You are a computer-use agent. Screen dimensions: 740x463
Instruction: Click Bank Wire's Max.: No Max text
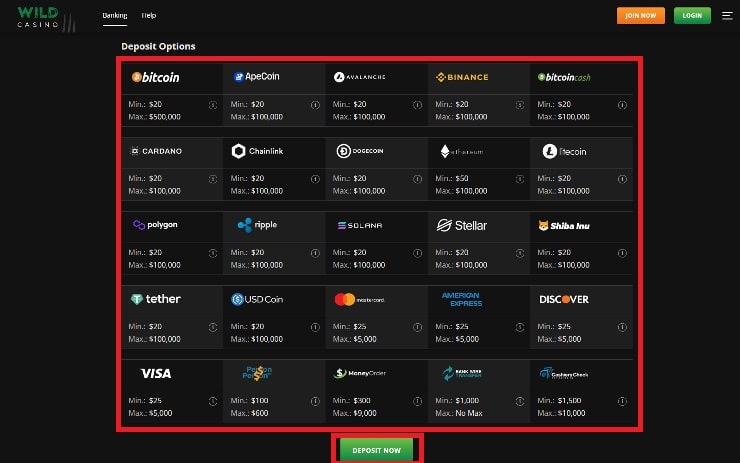tap(459, 413)
